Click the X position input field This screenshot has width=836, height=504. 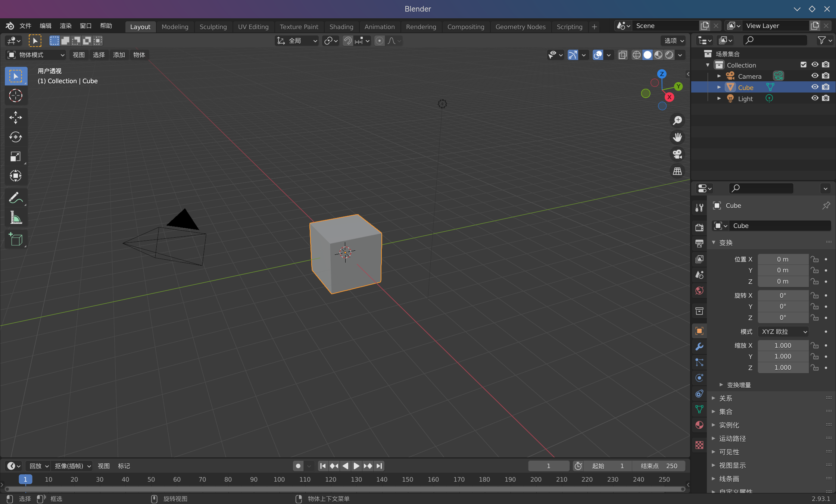[x=782, y=259]
